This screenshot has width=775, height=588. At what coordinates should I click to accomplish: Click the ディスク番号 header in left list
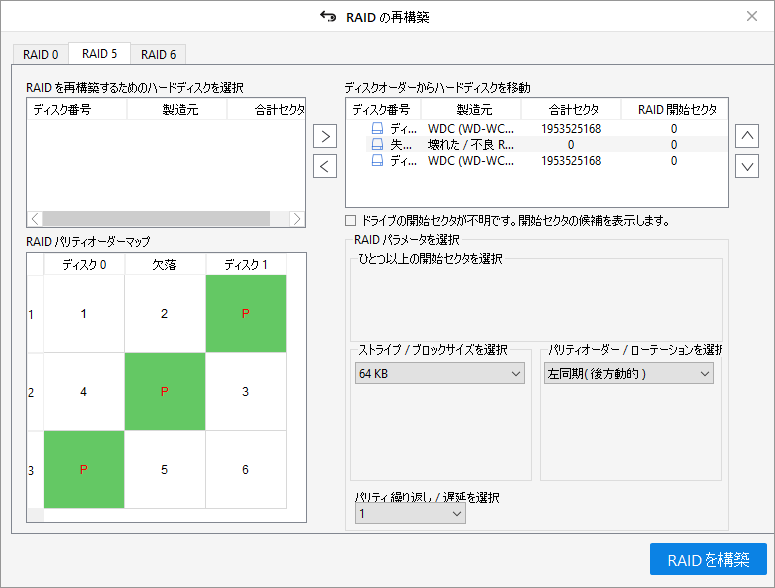(x=77, y=110)
